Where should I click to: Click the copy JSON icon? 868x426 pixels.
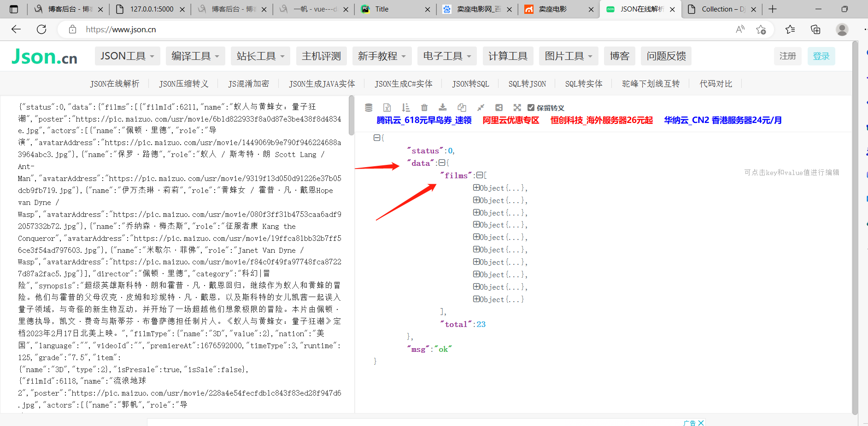(462, 107)
